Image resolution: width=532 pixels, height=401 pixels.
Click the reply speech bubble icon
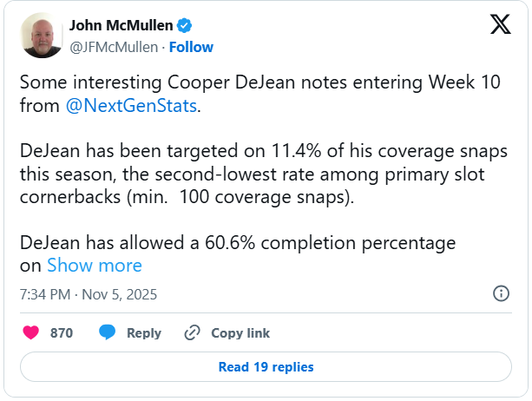click(108, 332)
